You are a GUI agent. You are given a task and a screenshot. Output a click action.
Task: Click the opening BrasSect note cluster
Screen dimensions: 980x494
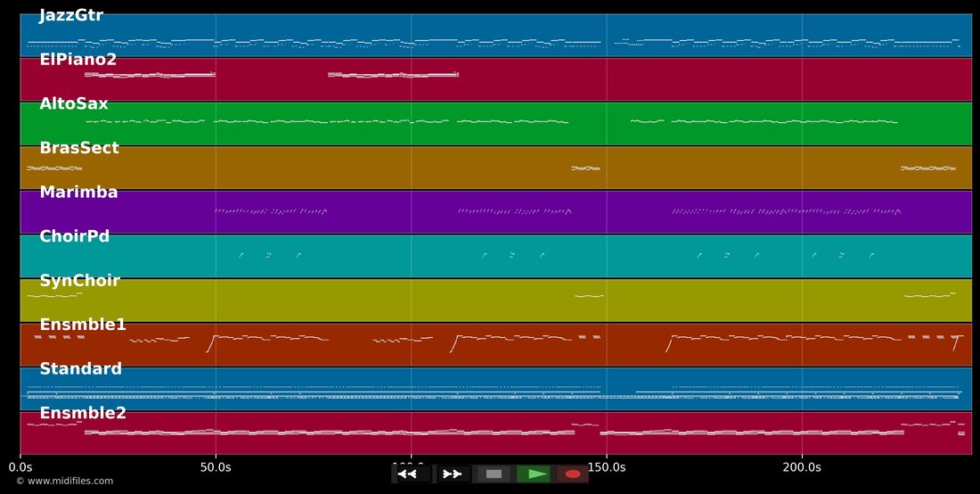(x=54, y=169)
